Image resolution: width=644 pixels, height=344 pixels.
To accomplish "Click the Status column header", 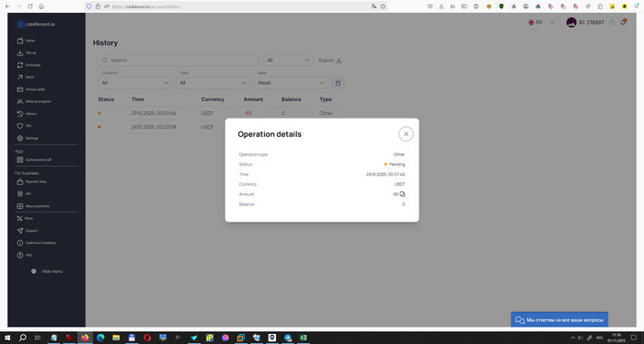I will click(106, 99).
